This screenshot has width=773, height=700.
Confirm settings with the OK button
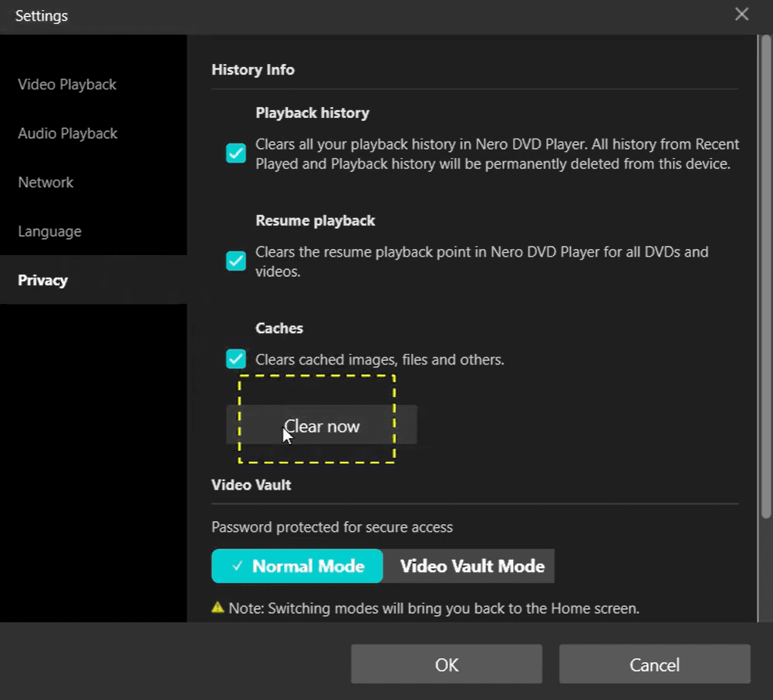[x=447, y=664]
